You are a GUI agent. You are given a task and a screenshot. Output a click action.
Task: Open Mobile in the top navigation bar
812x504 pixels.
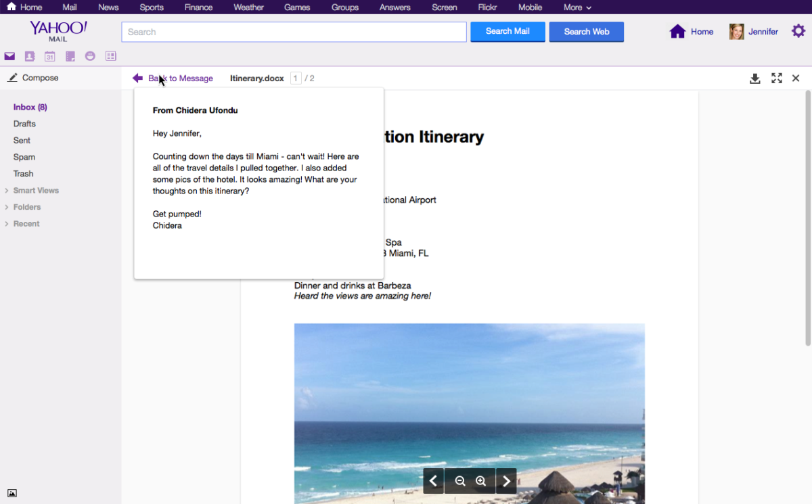(x=531, y=7)
